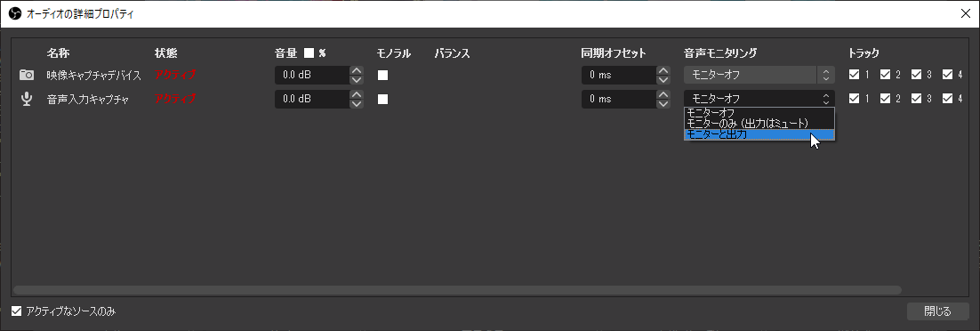Viewport: 980px width, 331px height.
Task: Decrease sync offset for 音声入力キャプチャ
Action: (x=663, y=103)
